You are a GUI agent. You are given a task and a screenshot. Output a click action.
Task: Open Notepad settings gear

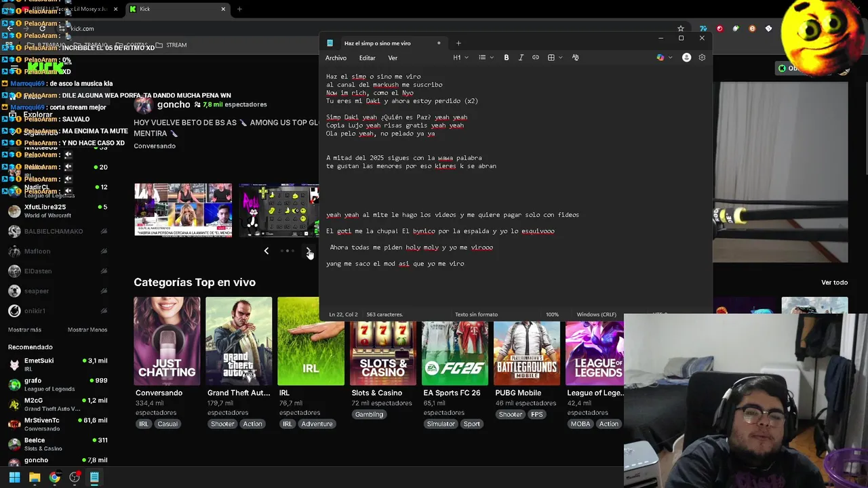(x=702, y=58)
